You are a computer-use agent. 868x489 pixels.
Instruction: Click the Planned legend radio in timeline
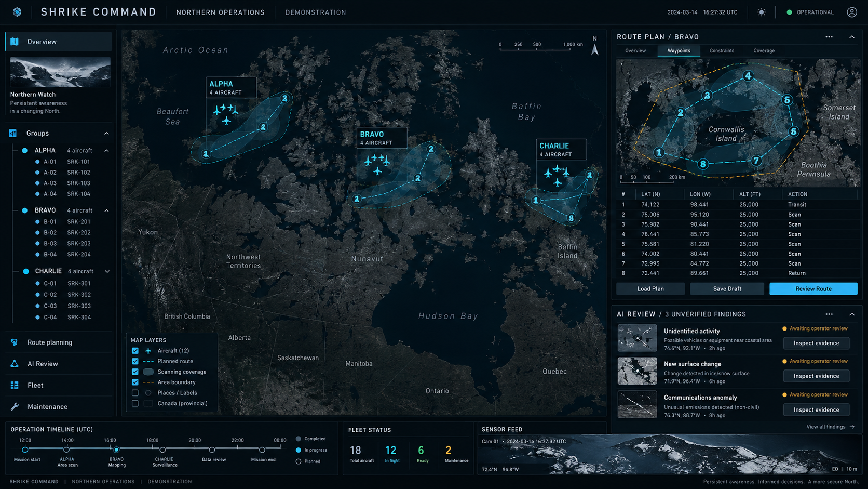click(299, 461)
